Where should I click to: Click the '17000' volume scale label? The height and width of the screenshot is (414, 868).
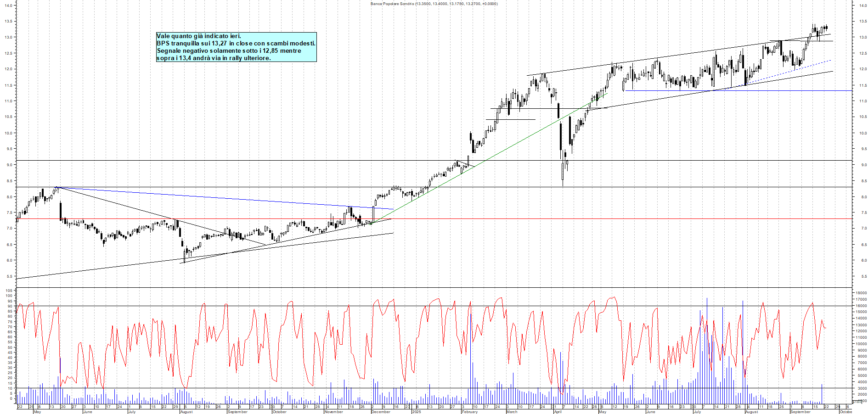(861, 299)
